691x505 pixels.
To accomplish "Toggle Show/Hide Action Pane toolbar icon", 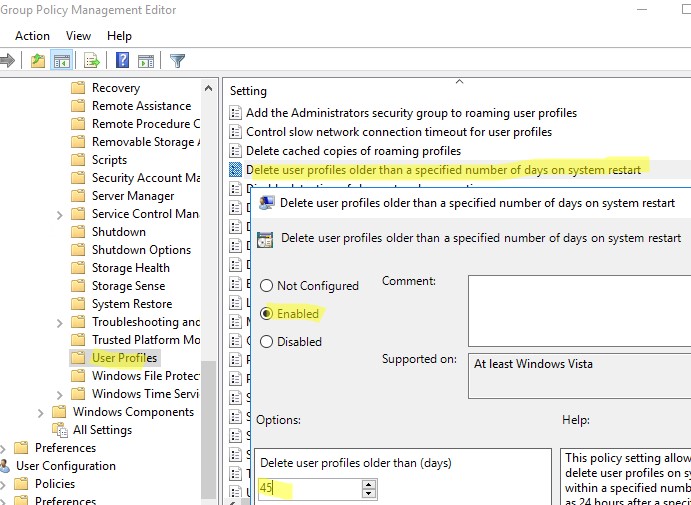I will tap(145, 61).
